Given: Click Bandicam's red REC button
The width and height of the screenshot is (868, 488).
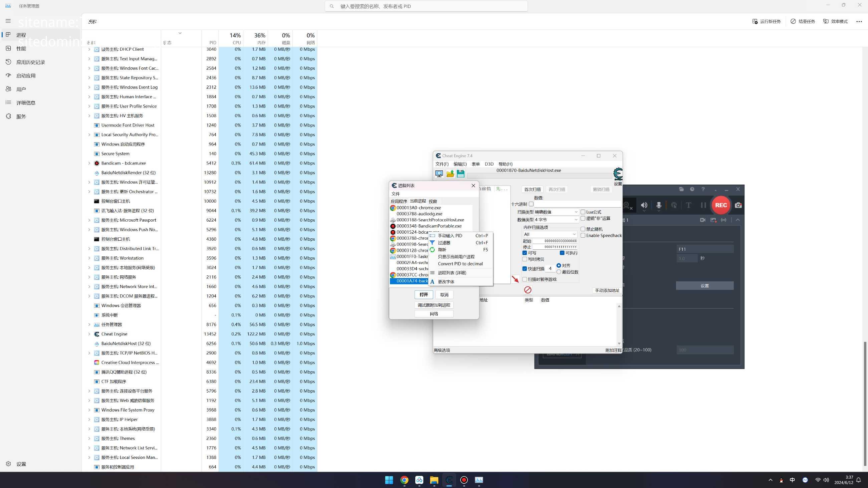Looking at the screenshot, I should (x=721, y=205).
